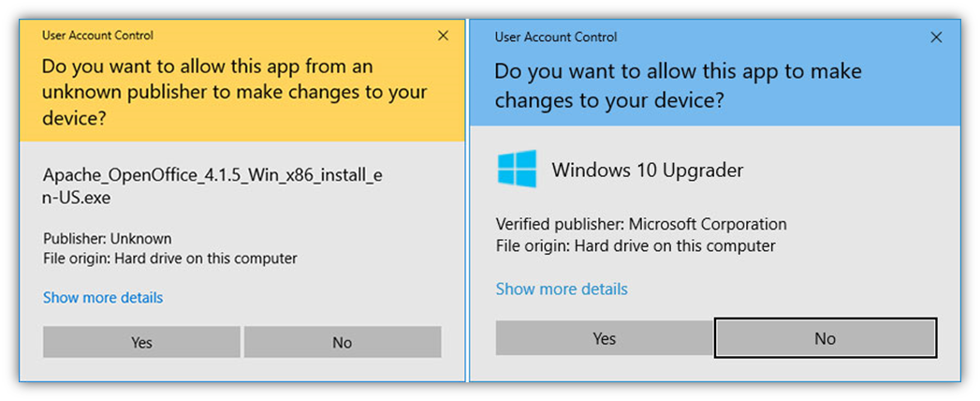980x401 pixels.
Task: Click File origin text in the yellow dialog
Action: [x=170, y=259]
